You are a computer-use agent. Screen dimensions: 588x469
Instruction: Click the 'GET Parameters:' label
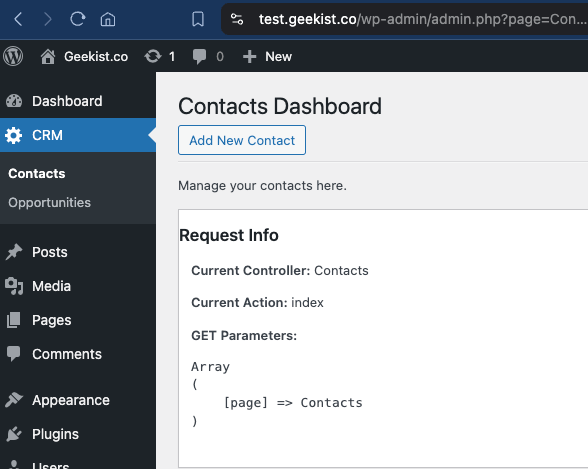pos(244,336)
